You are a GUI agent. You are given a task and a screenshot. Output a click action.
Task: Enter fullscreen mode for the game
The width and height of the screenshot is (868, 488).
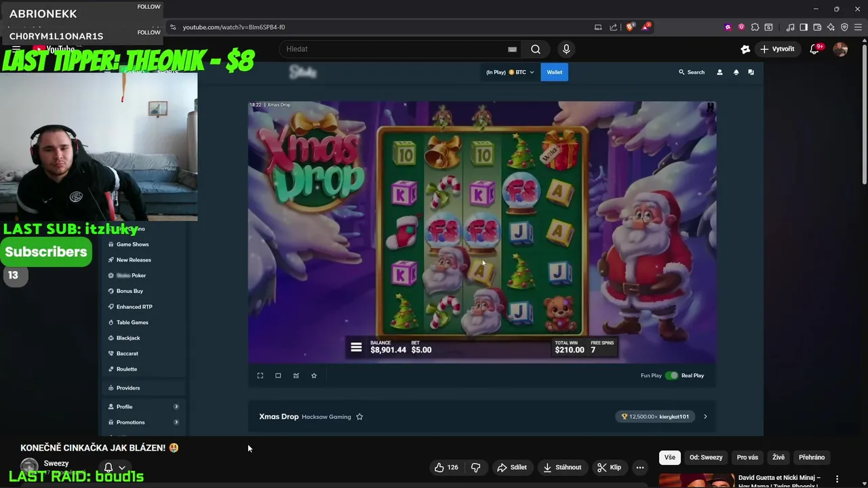click(260, 375)
